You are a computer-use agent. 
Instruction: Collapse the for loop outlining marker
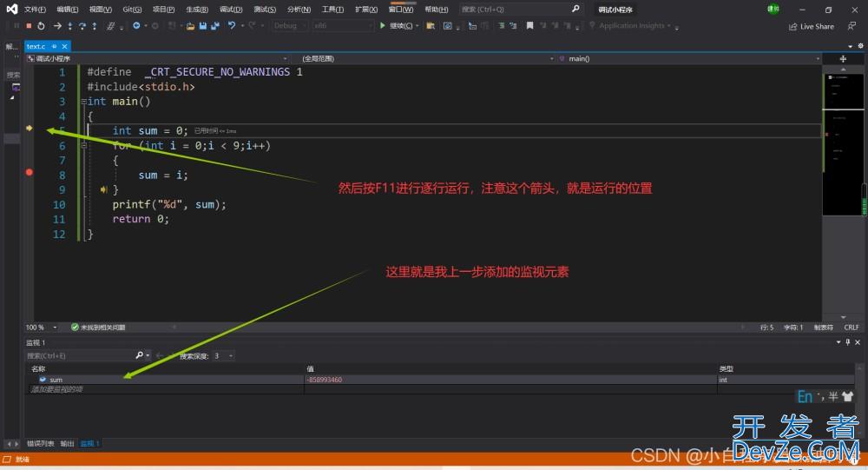tap(83, 146)
